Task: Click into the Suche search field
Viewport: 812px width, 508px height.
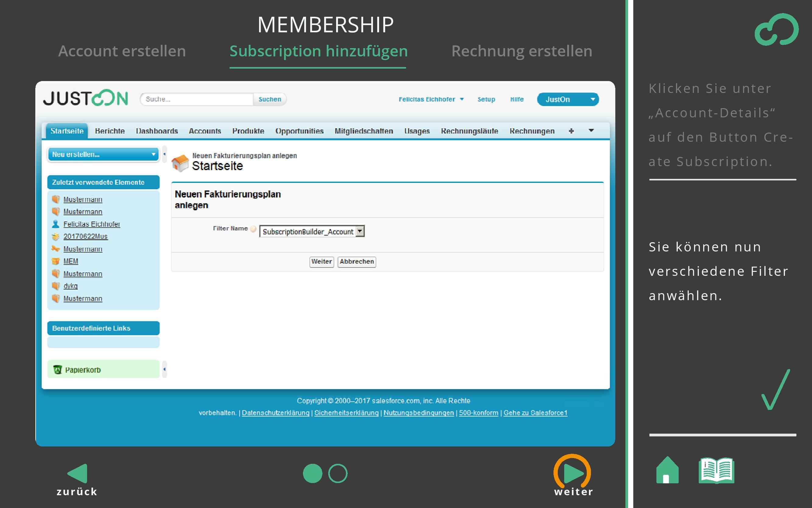Action: [197, 99]
